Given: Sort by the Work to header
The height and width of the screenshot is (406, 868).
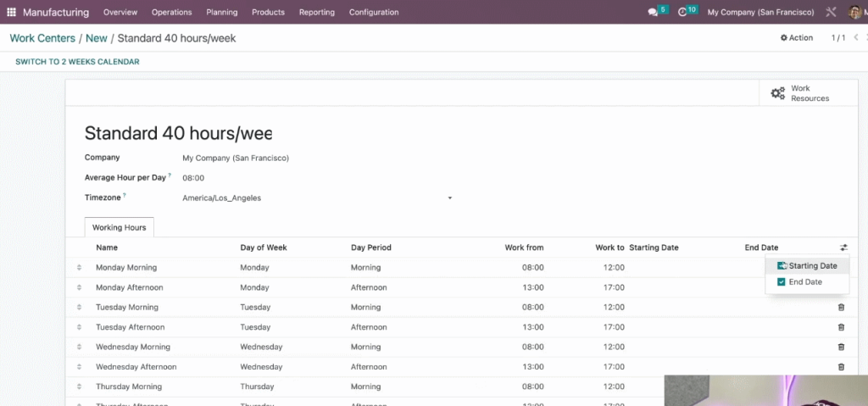Looking at the screenshot, I should (610, 247).
